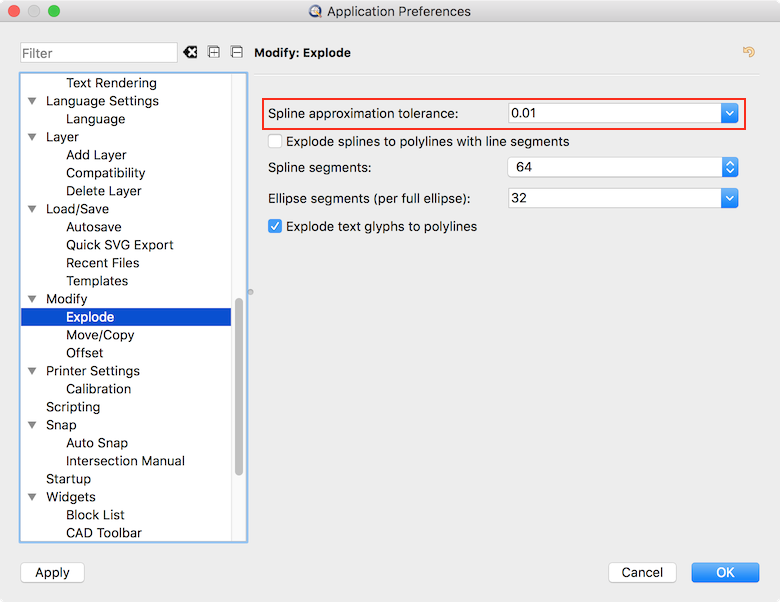Open Compatibility preferences
The image size is (780, 602).
click(x=105, y=173)
